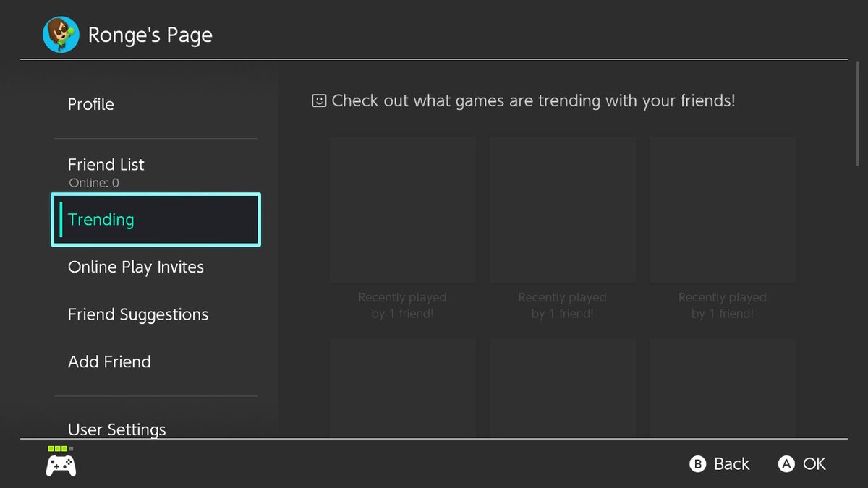Click the B button icon

coord(697,464)
